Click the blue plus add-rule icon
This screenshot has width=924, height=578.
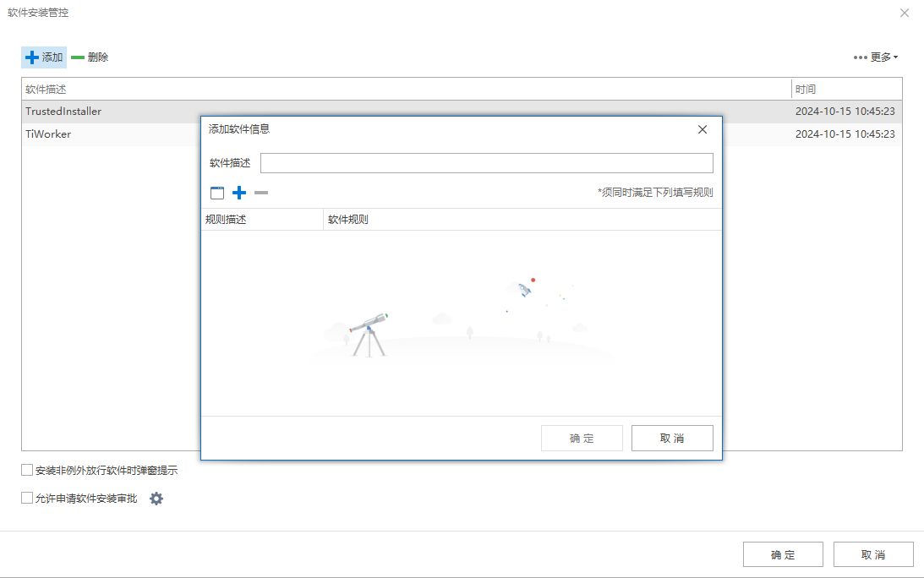coord(239,193)
